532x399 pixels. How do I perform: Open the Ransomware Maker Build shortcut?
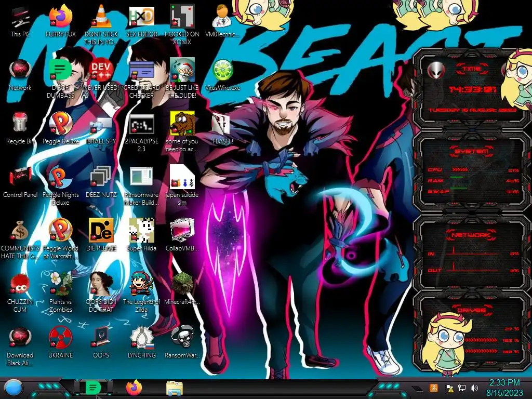(x=141, y=185)
